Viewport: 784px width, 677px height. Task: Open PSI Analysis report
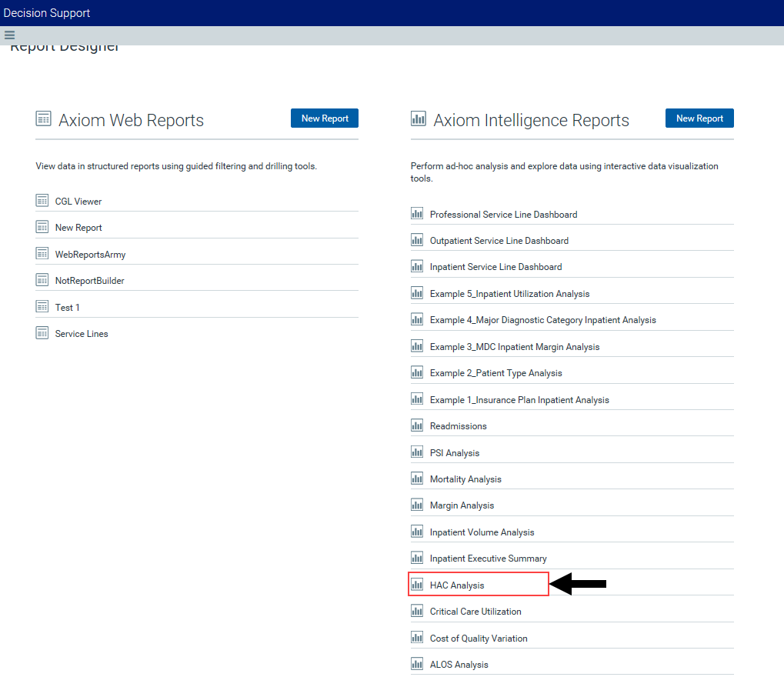point(455,453)
